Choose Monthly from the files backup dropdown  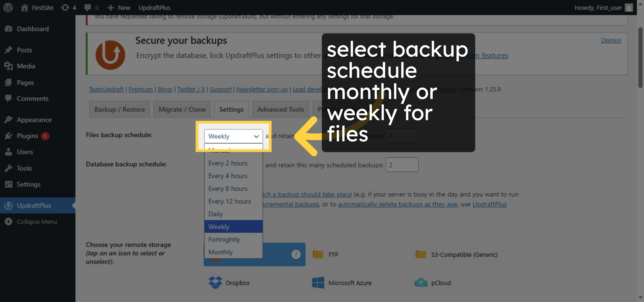[x=221, y=252]
